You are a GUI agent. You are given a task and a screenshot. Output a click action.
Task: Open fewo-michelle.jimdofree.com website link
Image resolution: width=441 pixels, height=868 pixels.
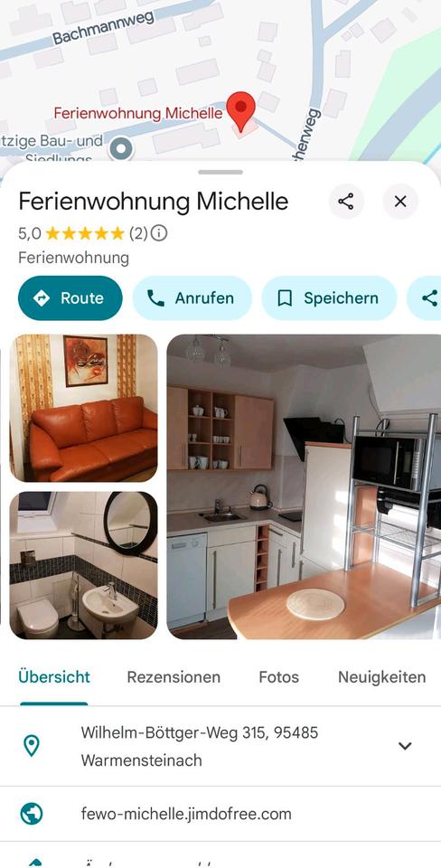point(186,814)
